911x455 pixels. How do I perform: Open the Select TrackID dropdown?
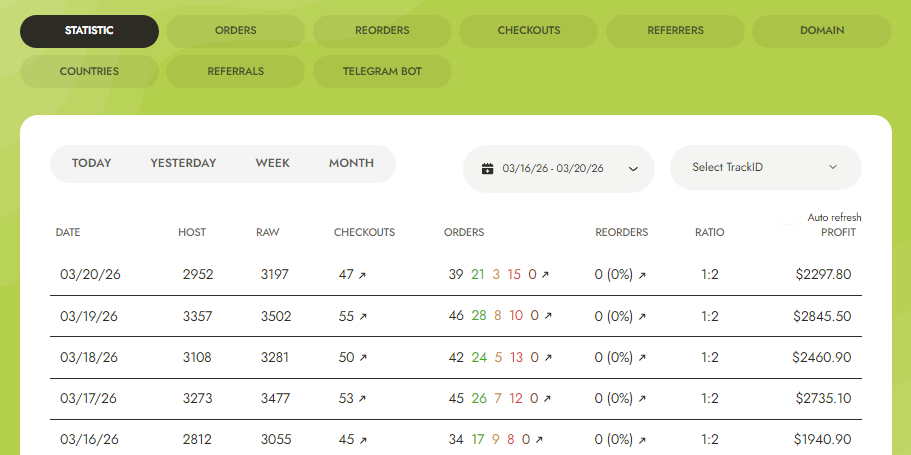765,167
